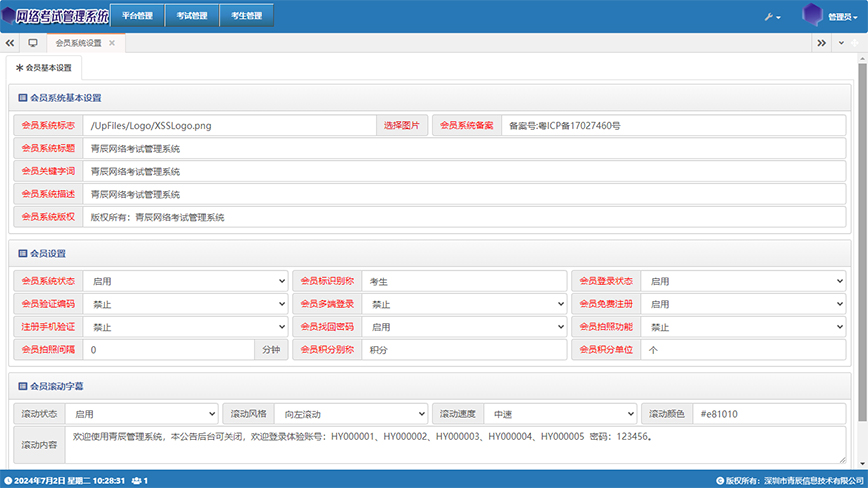Open the 会员找回密码 dropdown
Screen dimensions: 868x488
coord(464,327)
